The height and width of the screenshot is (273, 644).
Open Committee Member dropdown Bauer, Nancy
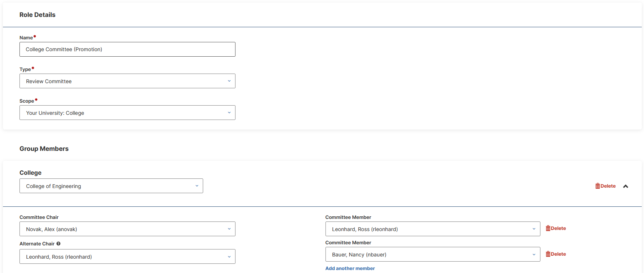click(x=432, y=254)
